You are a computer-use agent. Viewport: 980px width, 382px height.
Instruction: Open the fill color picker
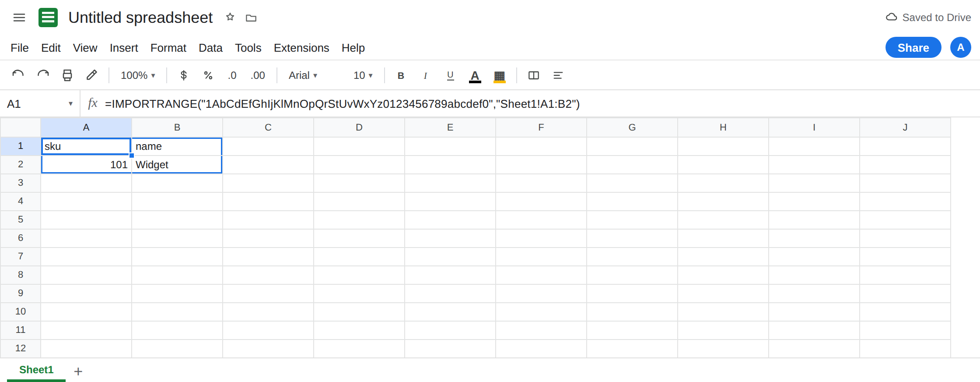[x=500, y=76]
